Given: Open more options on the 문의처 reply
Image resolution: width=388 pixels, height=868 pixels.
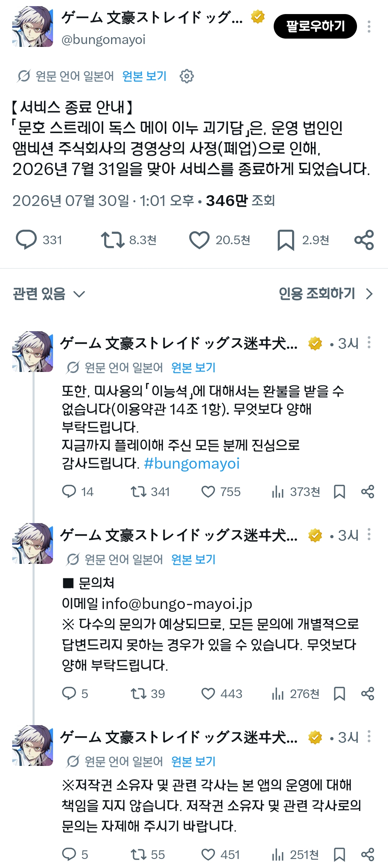Looking at the screenshot, I should (x=369, y=534).
